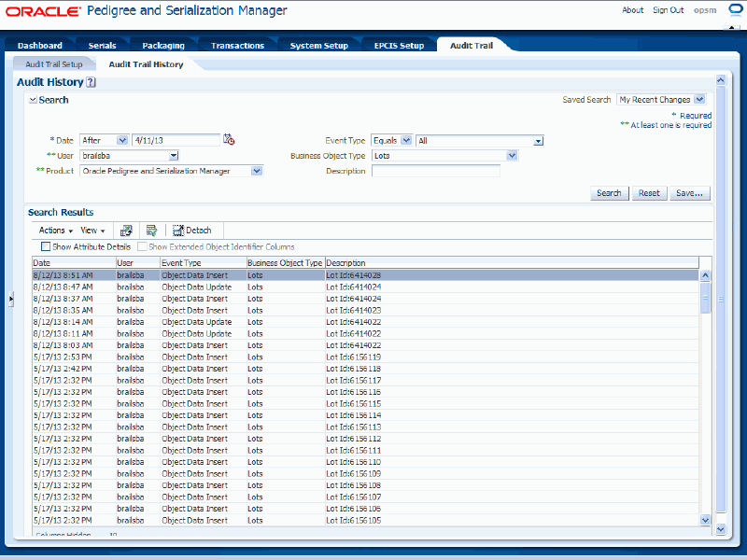747x560 pixels.
Task: Click Show Extended Object Identifier Columns checkbox
Action: click(142, 246)
